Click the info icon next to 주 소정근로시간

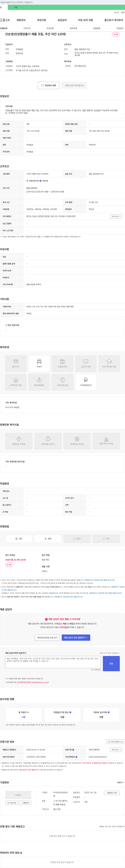click(x=40, y=181)
